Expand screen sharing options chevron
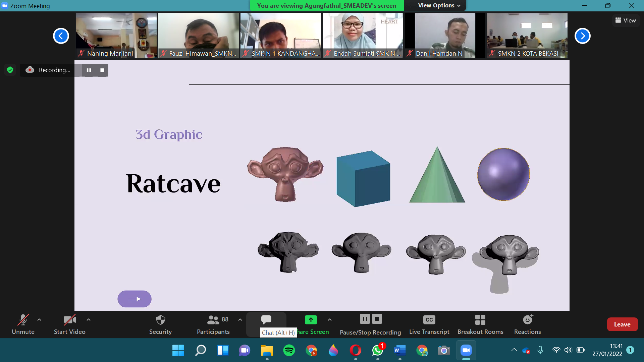Viewport: 644px width, 362px height. [329, 319]
